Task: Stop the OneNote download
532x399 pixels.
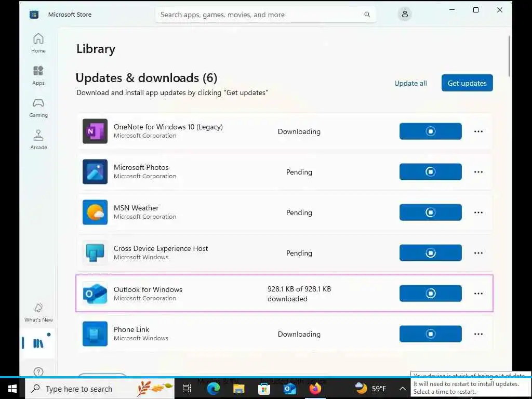Action: (431, 131)
